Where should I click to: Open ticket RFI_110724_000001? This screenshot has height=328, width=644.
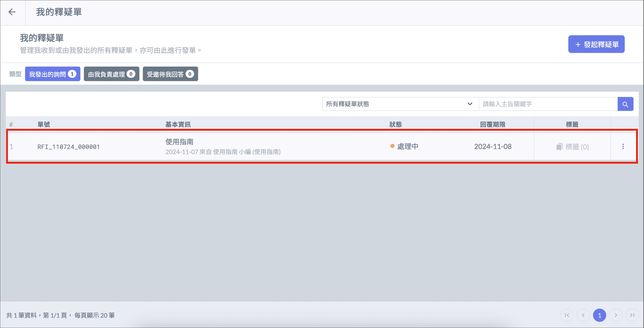pos(68,147)
